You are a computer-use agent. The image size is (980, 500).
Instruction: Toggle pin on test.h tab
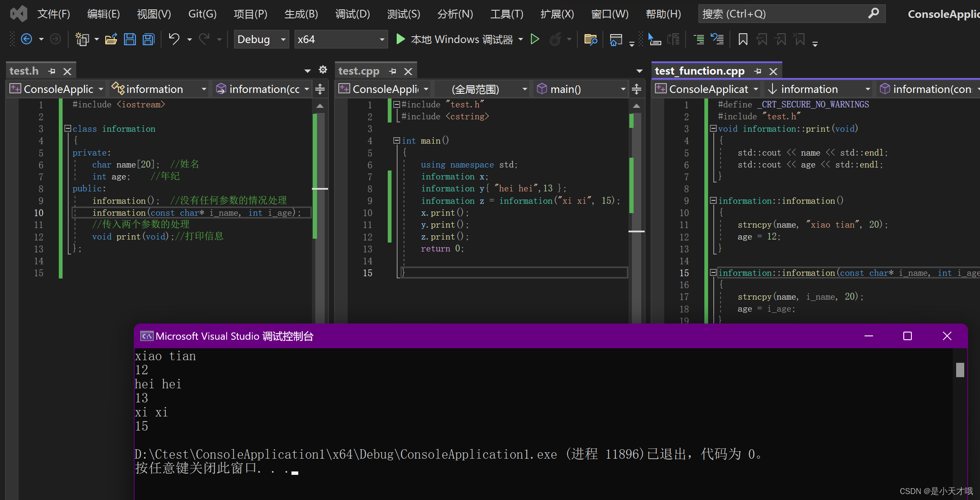pos(52,71)
